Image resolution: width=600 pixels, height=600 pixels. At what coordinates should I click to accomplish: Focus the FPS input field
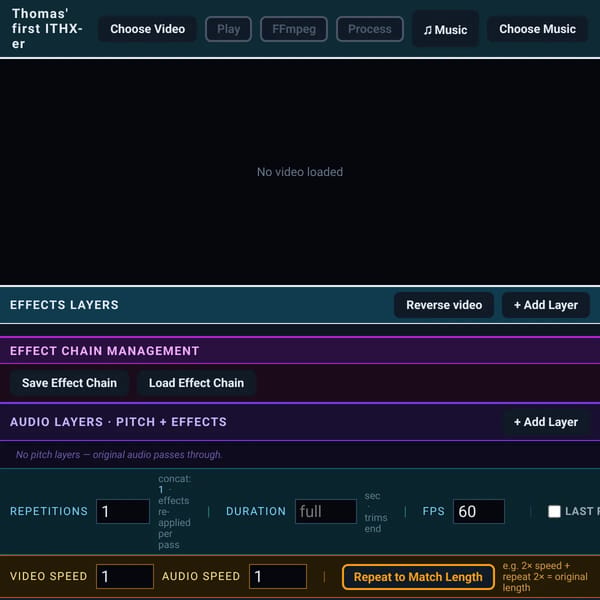(x=479, y=511)
